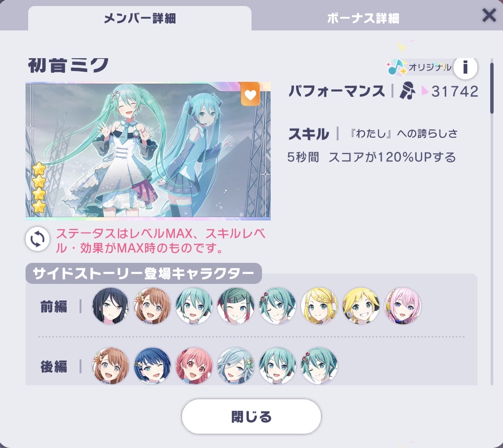Select the black-haired character icon in 前編
Screen dimensions: 503x448
click(x=111, y=306)
